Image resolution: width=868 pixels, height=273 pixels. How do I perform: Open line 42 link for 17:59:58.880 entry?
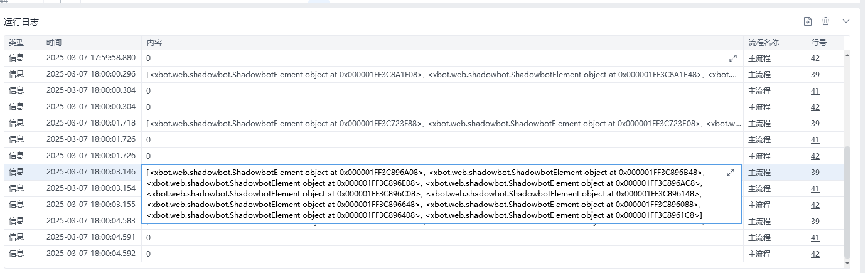815,58
